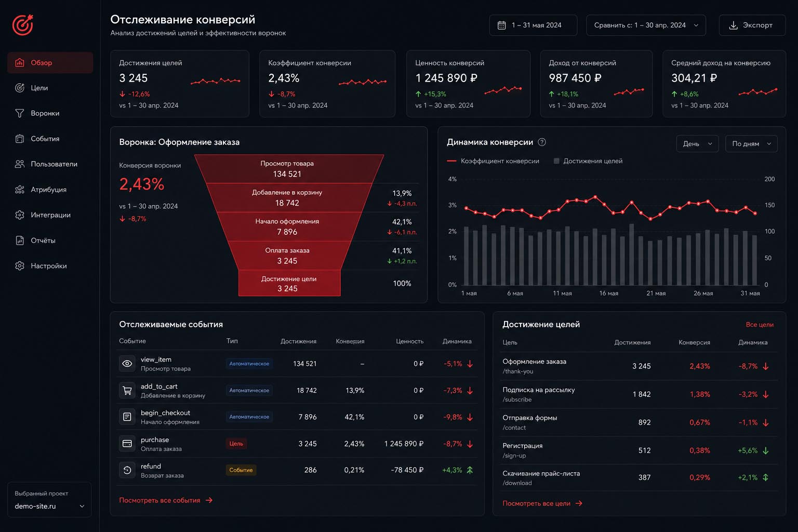Open the Атрибуция sidebar icon
The height and width of the screenshot is (532, 798).
point(20,190)
